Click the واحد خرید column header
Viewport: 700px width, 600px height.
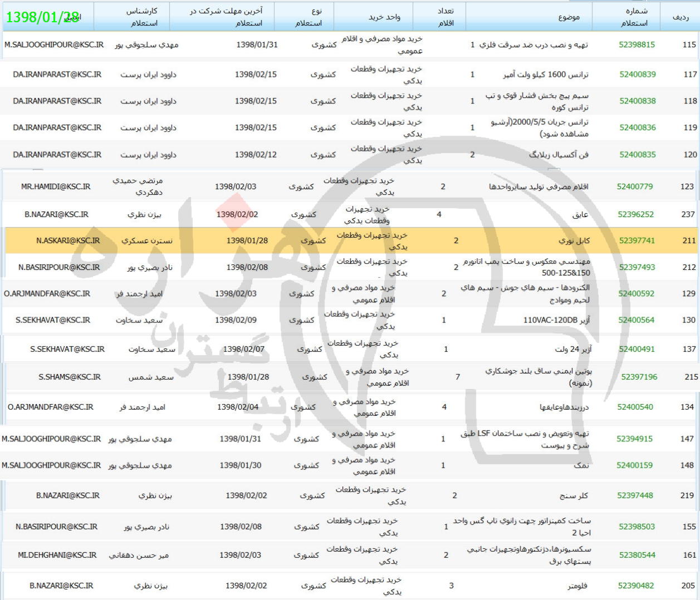(x=384, y=17)
